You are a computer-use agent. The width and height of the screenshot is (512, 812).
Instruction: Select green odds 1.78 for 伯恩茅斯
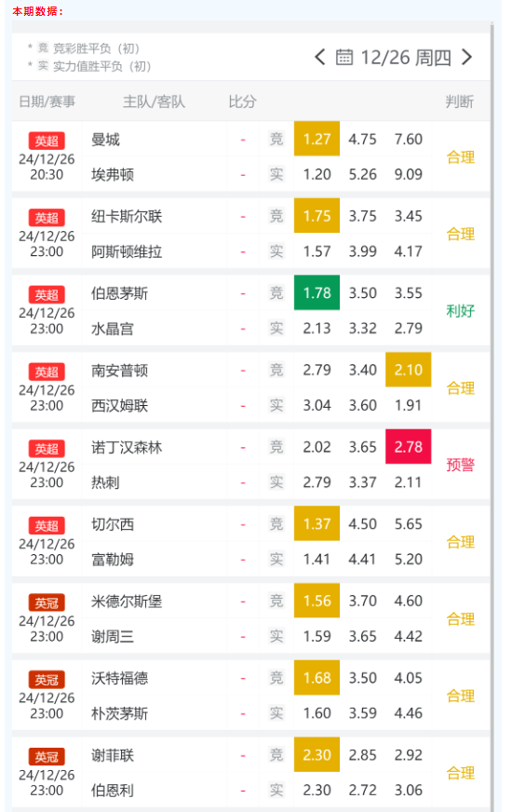[x=317, y=292]
